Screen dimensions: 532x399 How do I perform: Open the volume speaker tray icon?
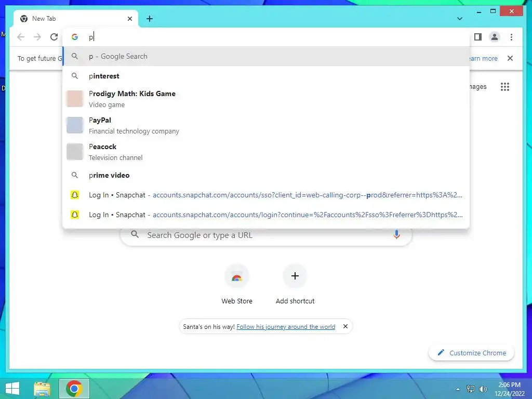(483, 389)
